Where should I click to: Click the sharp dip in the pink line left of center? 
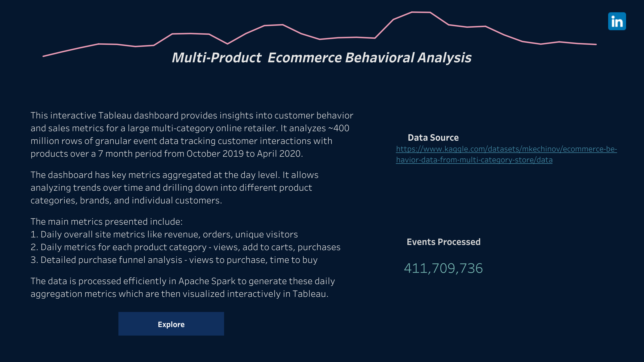(x=227, y=44)
